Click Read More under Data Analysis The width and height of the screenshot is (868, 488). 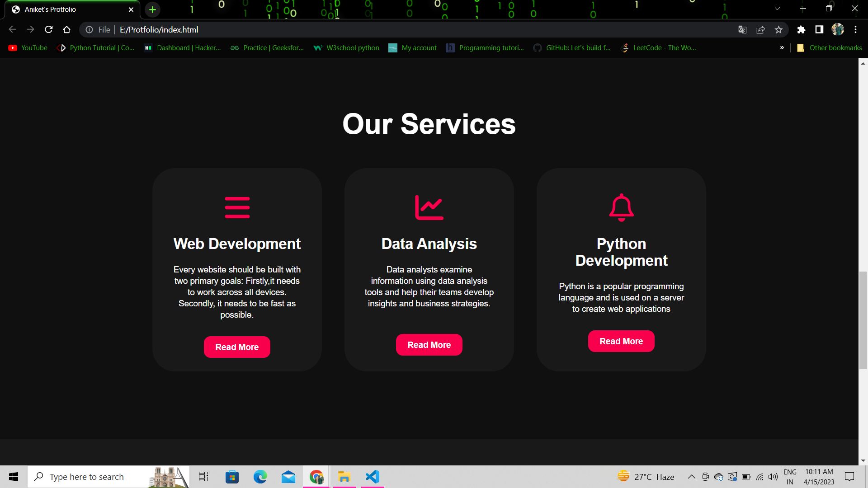point(429,344)
